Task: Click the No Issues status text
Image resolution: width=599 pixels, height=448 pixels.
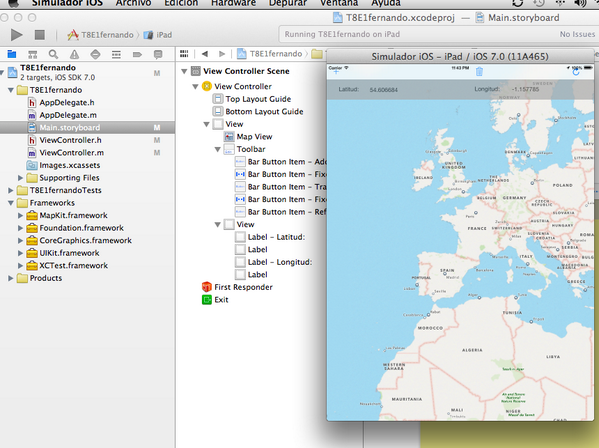Action: (577, 34)
